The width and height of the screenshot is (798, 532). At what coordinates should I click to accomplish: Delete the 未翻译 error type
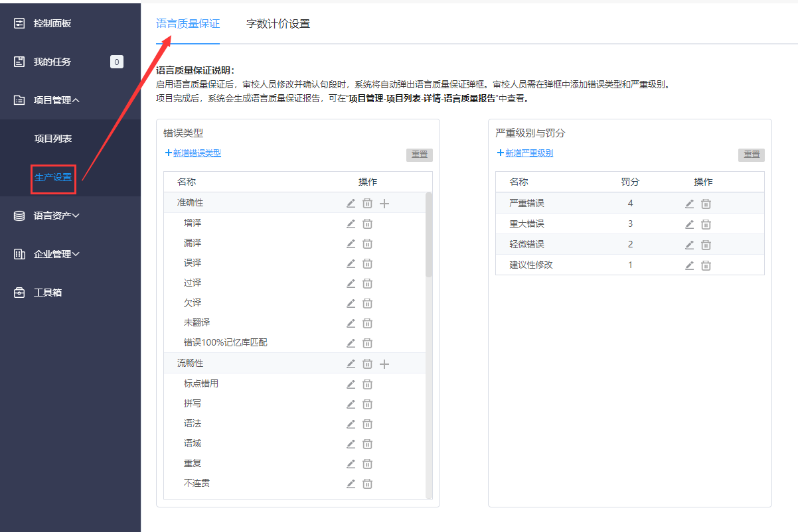[x=367, y=323]
